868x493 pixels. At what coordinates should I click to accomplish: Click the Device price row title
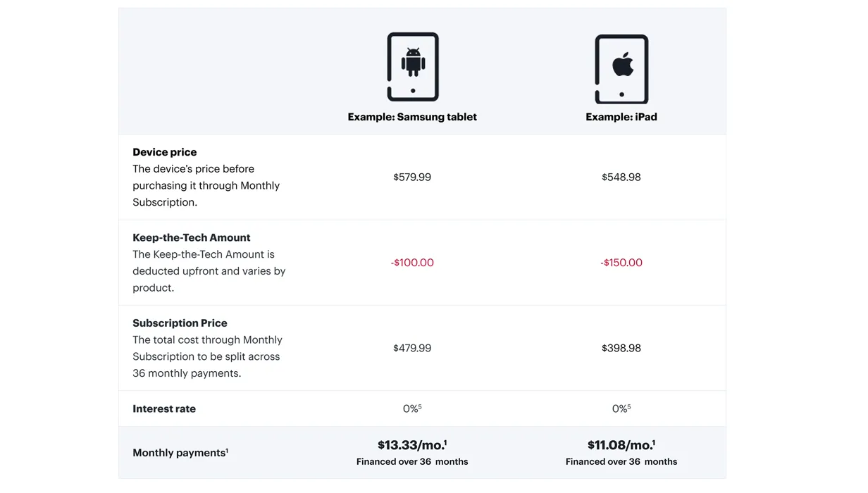tap(165, 152)
